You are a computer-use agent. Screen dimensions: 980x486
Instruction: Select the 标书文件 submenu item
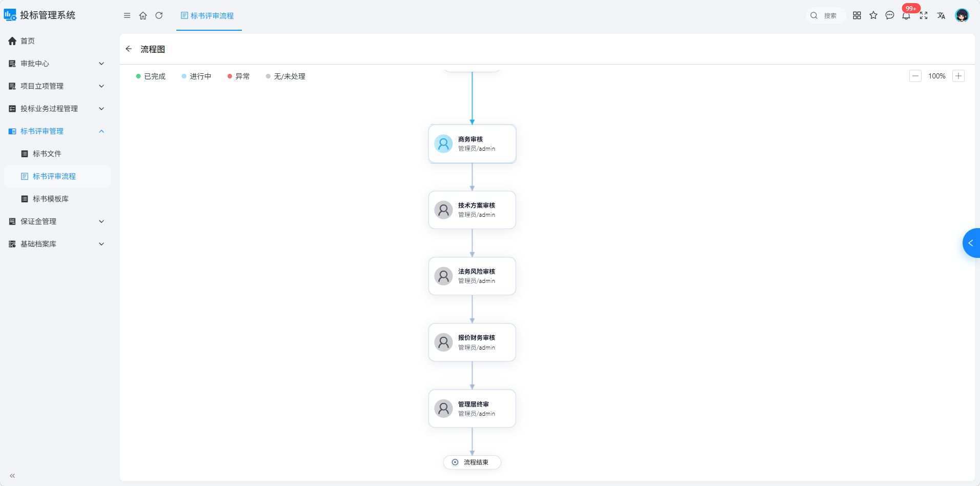56,154
